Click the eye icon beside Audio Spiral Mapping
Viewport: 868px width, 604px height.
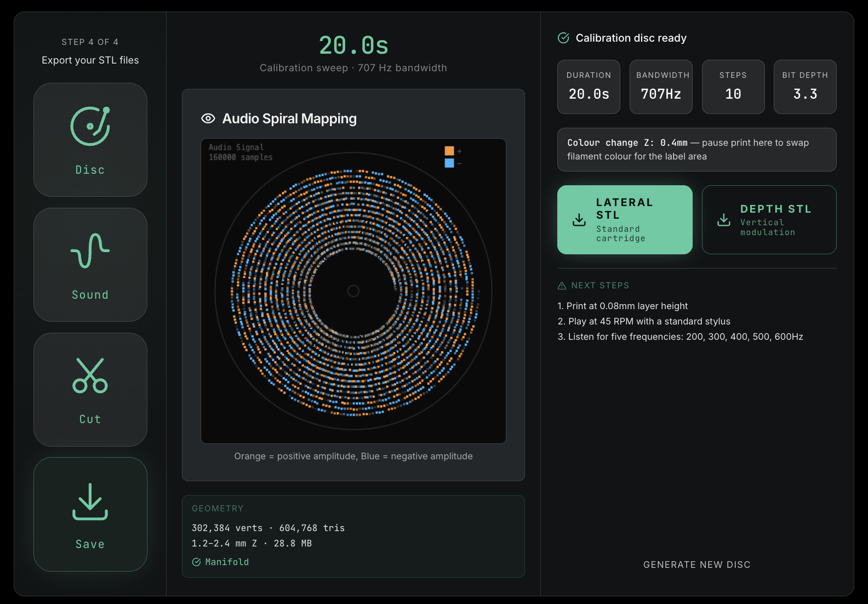coord(208,118)
